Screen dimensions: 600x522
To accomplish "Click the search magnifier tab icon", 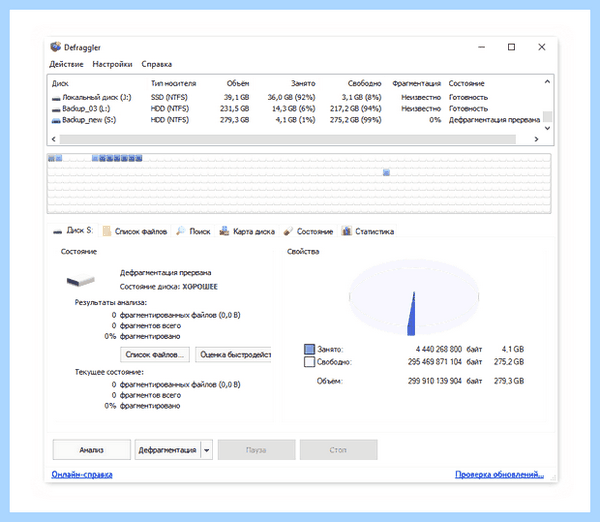I will click(x=181, y=231).
